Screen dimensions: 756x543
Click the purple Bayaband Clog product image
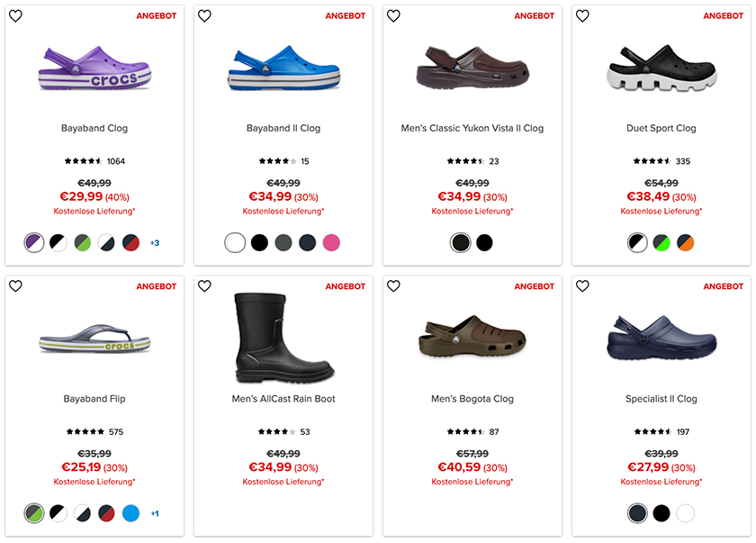click(x=94, y=69)
